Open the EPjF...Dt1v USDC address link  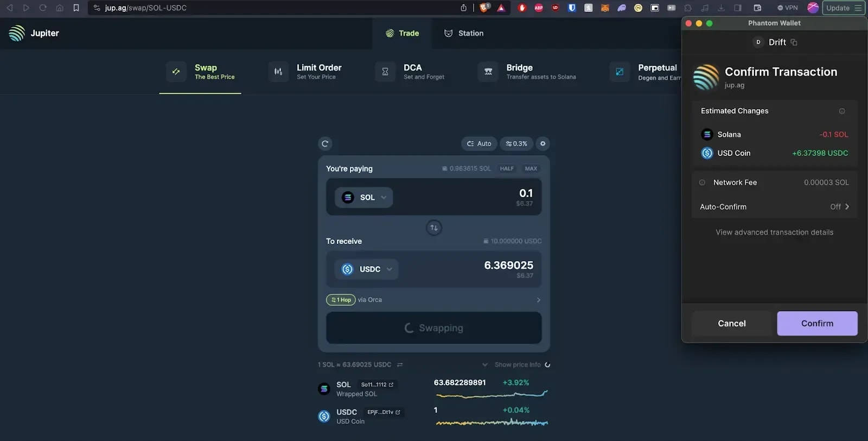pos(384,412)
